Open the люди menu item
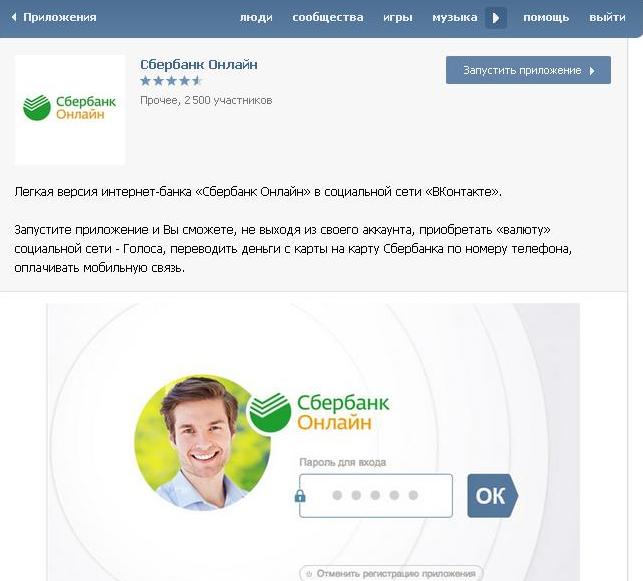The width and height of the screenshot is (643, 581). [x=256, y=17]
